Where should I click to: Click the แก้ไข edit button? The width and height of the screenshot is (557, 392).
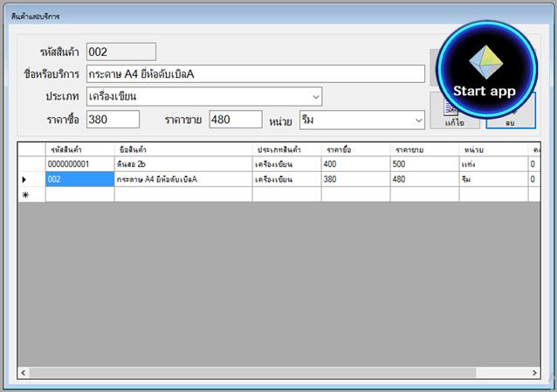pyautogui.click(x=455, y=115)
